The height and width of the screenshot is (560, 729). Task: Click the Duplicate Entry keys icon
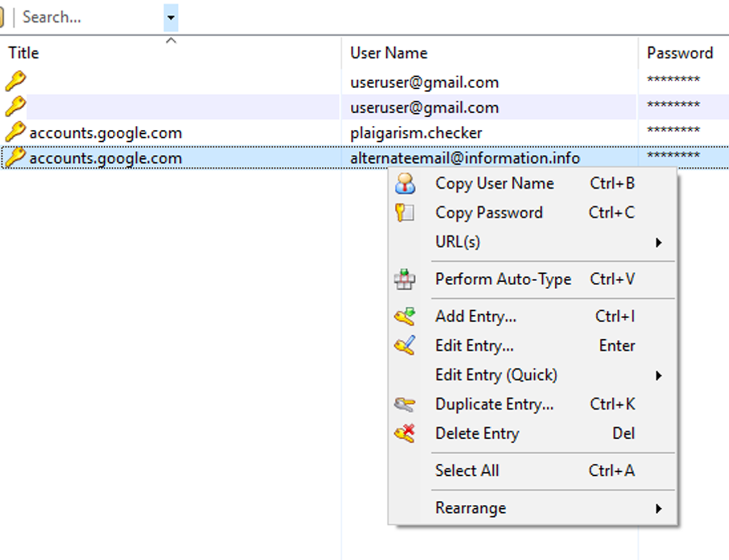pyautogui.click(x=405, y=404)
